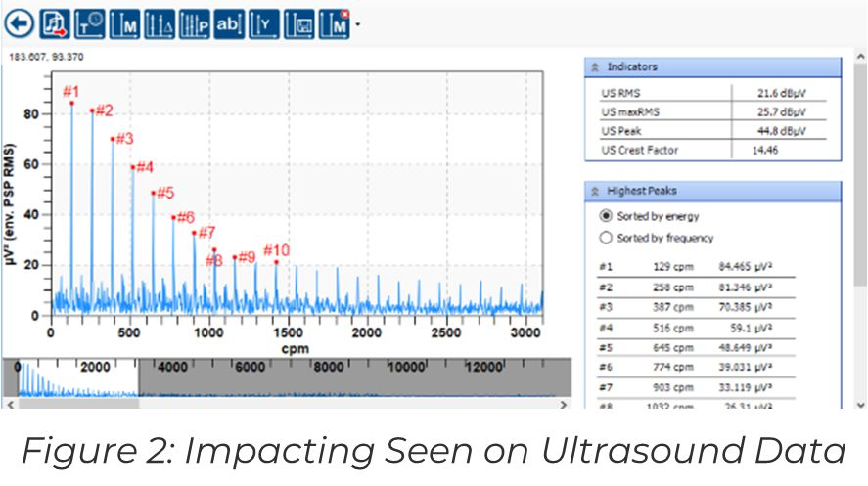This screenshot has width=868, height=486.
Task: Click the '258 cpm' peak row
Action: (x=697, y=287)
